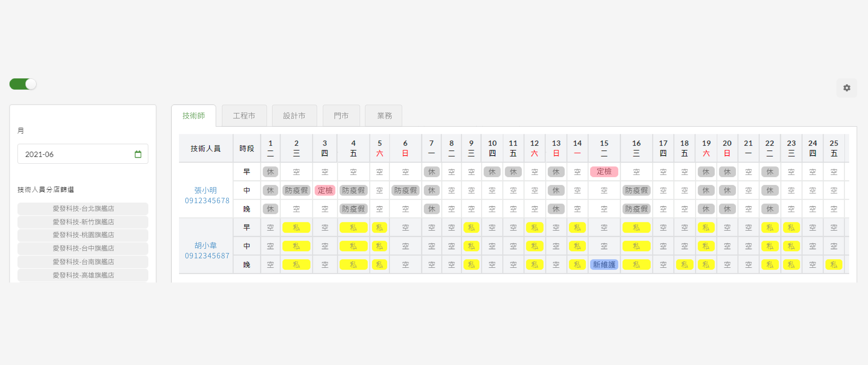Switch to the 設計市 tab
The height and width of the screenshot is (365, 868).
pos(294,116)
